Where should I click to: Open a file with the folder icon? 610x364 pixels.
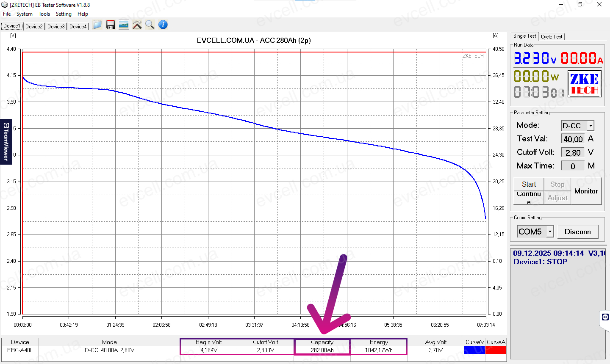97,25
